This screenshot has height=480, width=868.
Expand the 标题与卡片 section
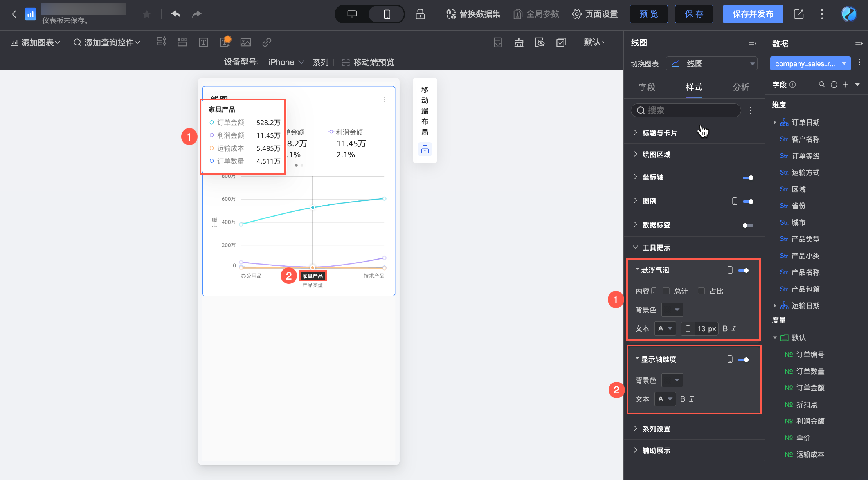coord(659,133)
